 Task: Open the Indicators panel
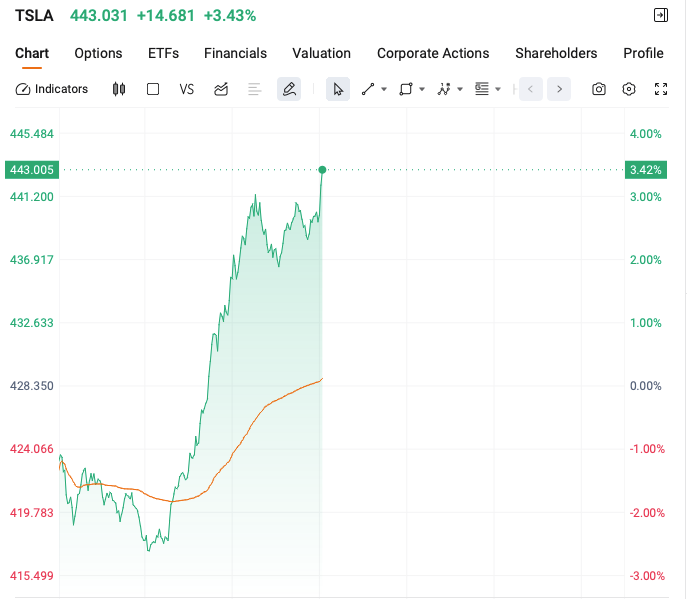click(52, 89)
